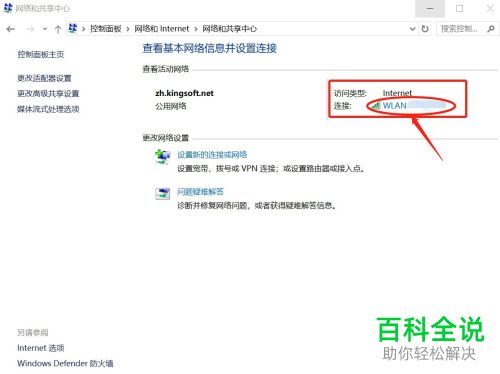Open 控制面板主页 link
The image size is (500, 374).
click(41, 54)
